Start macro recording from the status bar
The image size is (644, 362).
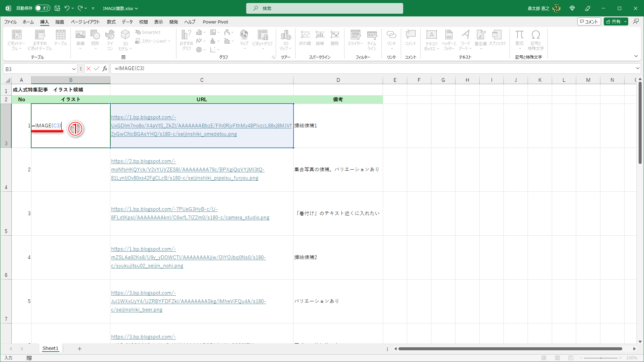[x=29, y=358]
